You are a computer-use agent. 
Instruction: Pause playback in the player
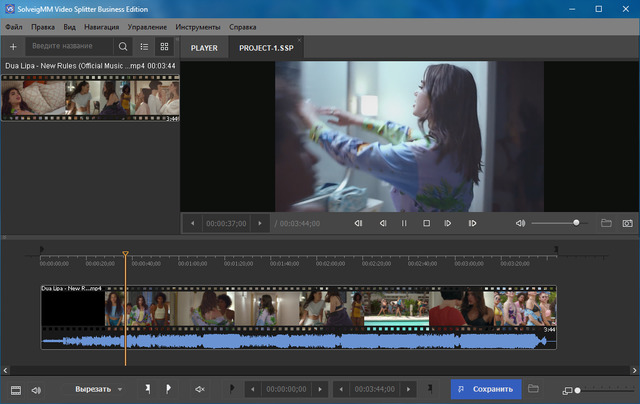[x=404, y=224]
